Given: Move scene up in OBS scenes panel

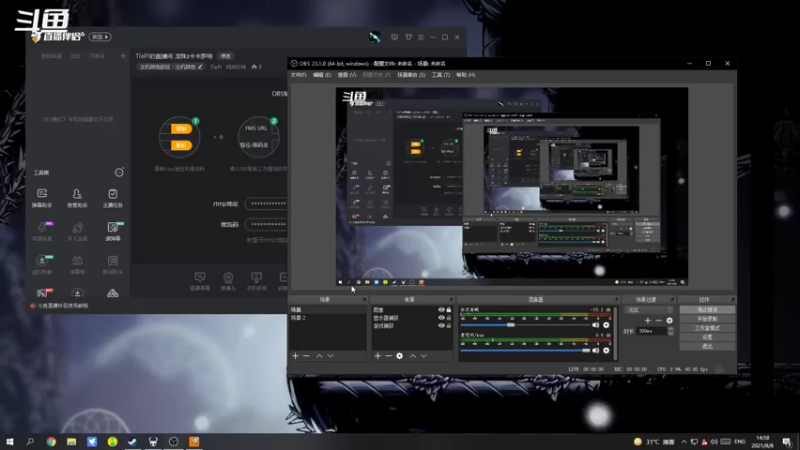Looking at the screenshot, I should 319,356.
